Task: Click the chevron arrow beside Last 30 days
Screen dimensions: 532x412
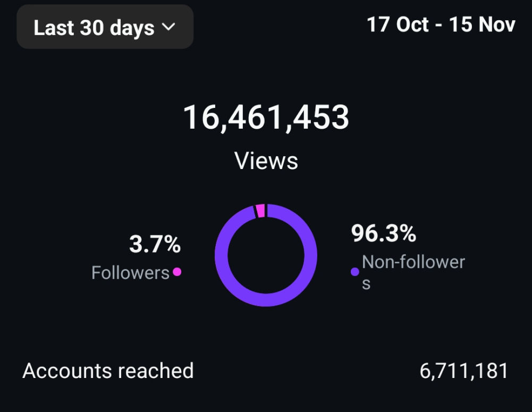Action: 168,27
